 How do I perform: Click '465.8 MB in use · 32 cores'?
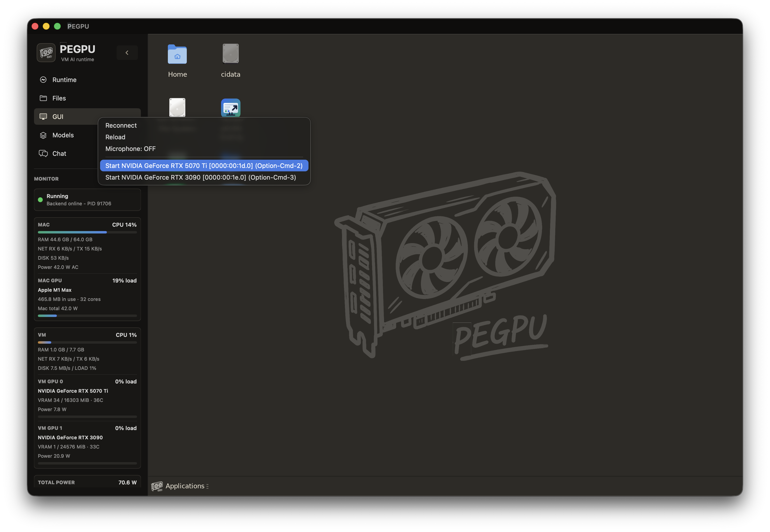69,299
